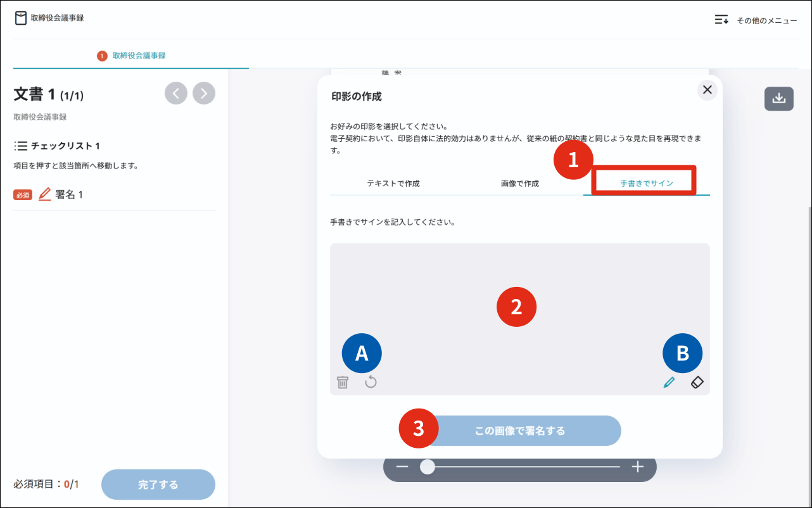Screen dimensions: 812x508
Task: Select 署名 1 checklist item
Action: point(68,194)
